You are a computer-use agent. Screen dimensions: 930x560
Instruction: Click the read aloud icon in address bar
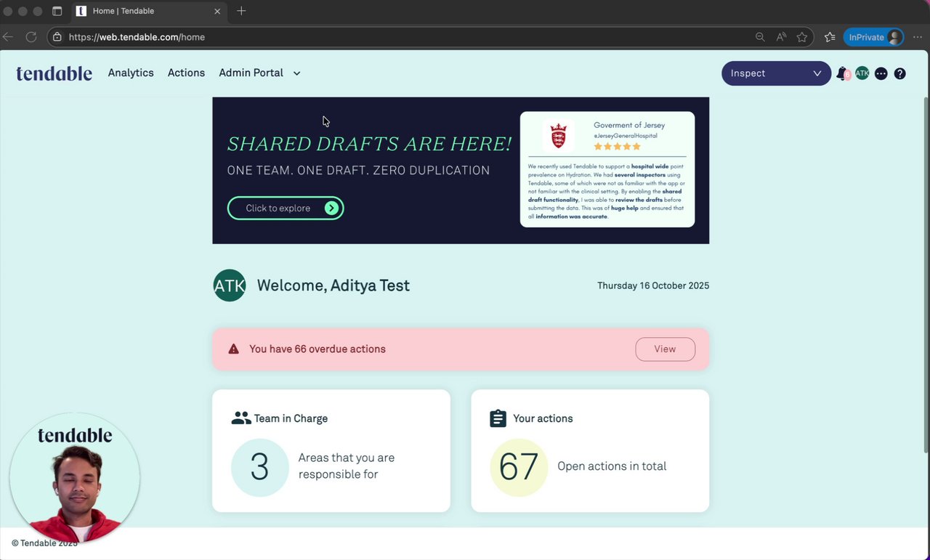pos(781,37)
